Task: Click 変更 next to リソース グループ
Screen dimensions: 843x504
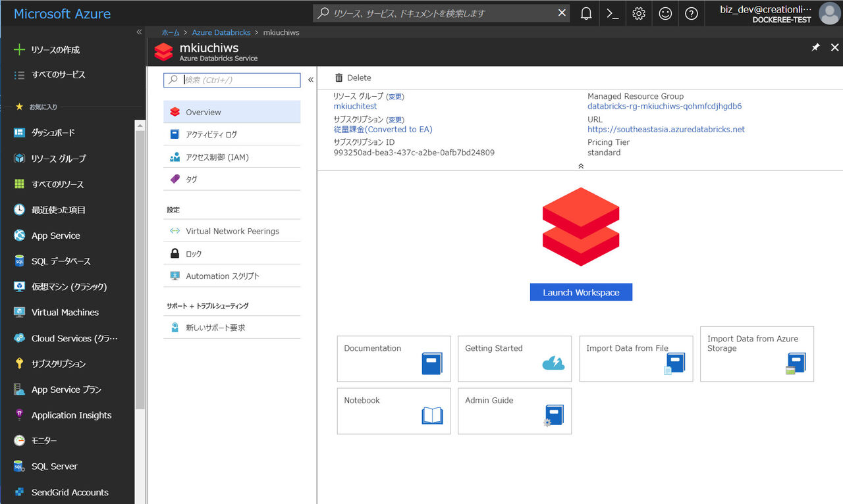Action: pos(395,97)
